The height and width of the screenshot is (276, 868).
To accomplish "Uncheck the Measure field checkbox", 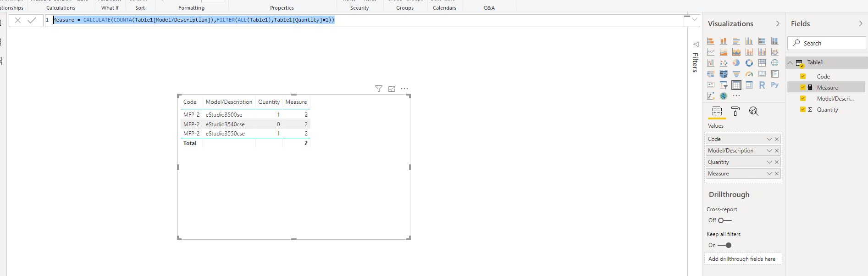I will pyautogui.click(x=803, y=87).
